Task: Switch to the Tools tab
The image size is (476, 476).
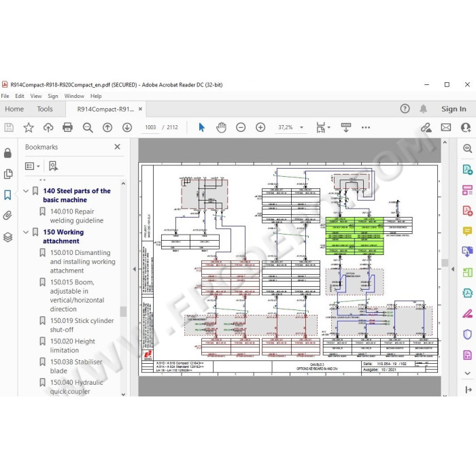Action: (45, 109)
